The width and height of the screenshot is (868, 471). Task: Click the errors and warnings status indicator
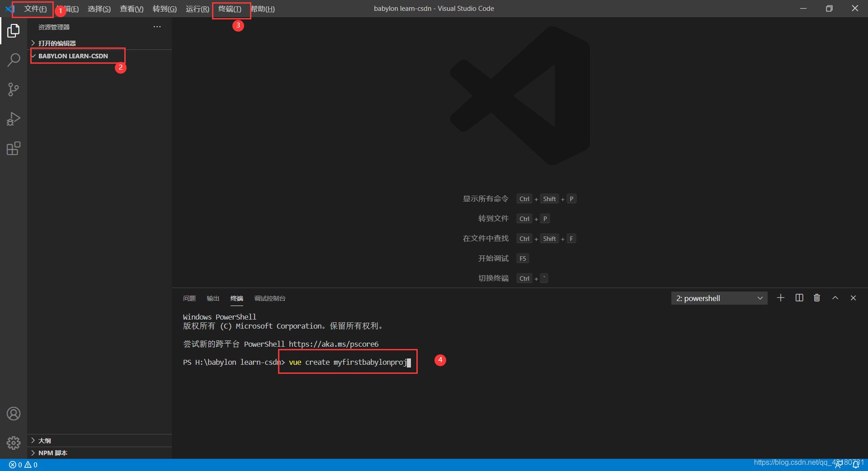click(x=24, y=465)
